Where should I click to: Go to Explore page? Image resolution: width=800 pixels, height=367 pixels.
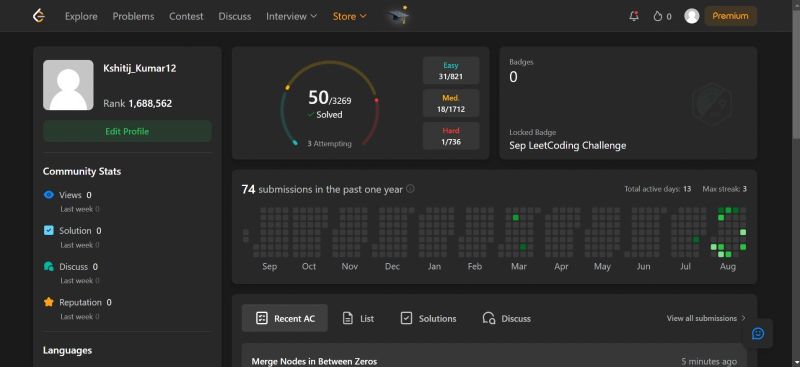(81, 16)
